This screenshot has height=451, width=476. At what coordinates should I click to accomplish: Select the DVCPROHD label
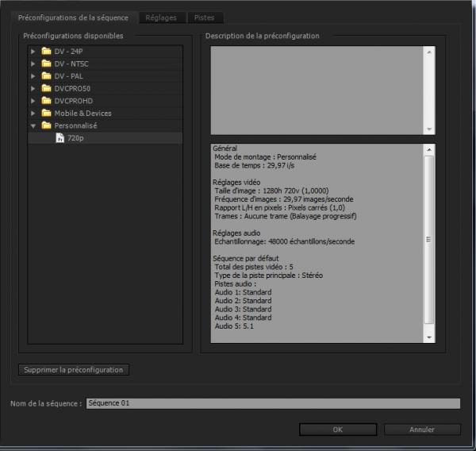pos(74,101)
